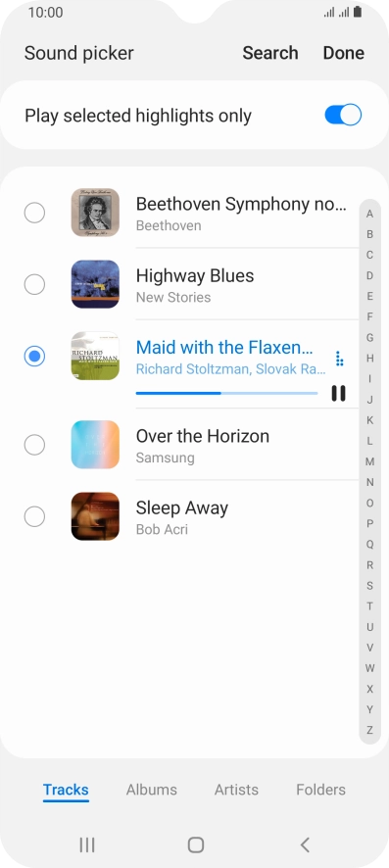Select the Beethoven Symphony radio button
389x868 pixels.
(x=34, y=213)
